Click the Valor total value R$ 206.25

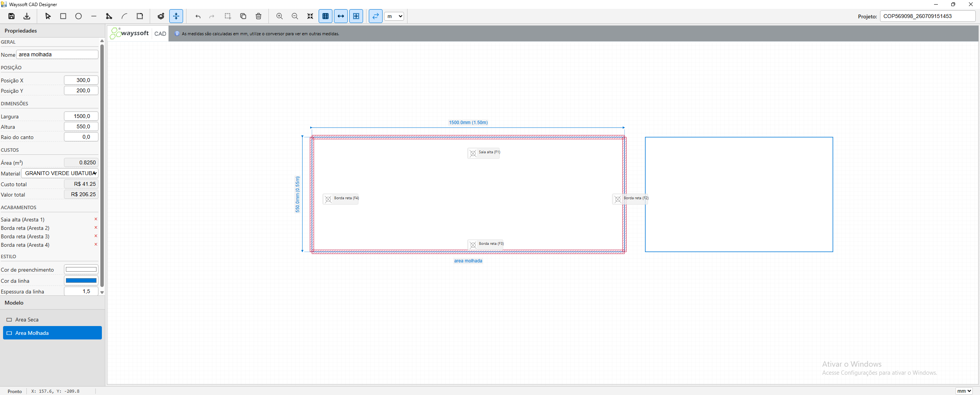coord(81,194)
